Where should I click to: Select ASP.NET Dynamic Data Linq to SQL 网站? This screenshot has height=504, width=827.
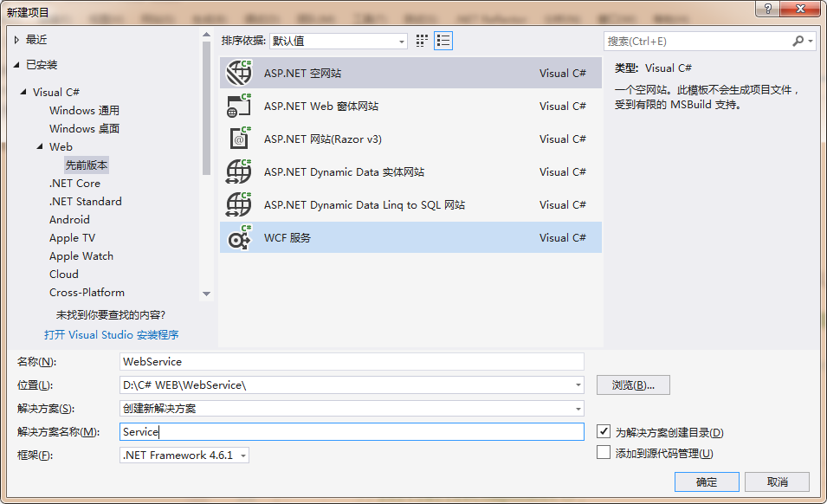click(x=365, y=204)
